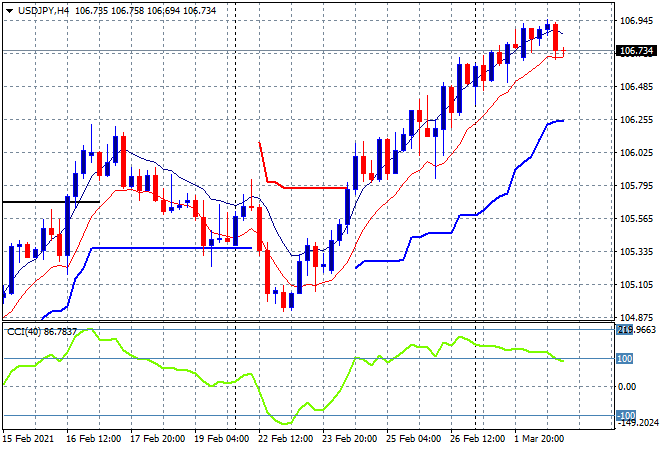The height and width of the screenshot is (450, 660).
Task: Click the 1 Mar 20:00 time label
Action: (x=539, y=439)
